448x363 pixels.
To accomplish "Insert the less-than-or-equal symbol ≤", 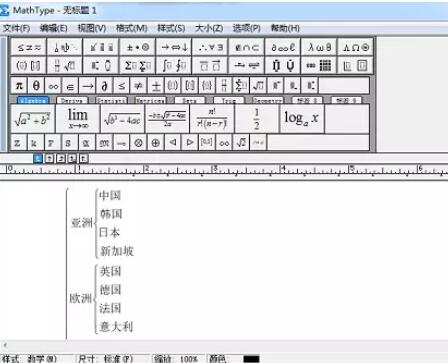I will click(x=122, y=86).
